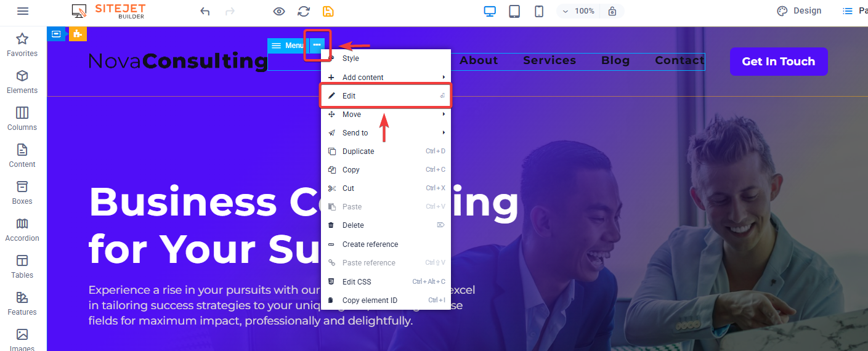The height and width of the screenshot is (351, 868).
Task: Click the Services navigation link
Action: click(x=550, y=60)
